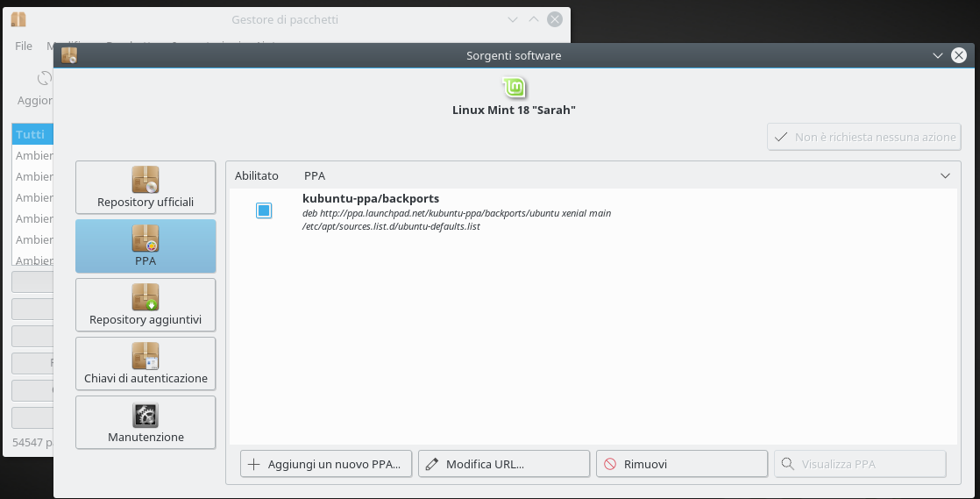980x499 pixels.
Task: Click the Linux Mint 18 "Sarah" heading
Action: (x=514, y=110)
